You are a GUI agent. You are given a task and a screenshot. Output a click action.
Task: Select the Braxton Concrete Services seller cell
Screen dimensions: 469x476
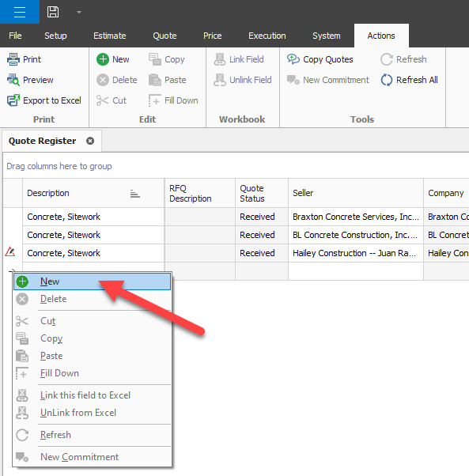tap(355, 217)
